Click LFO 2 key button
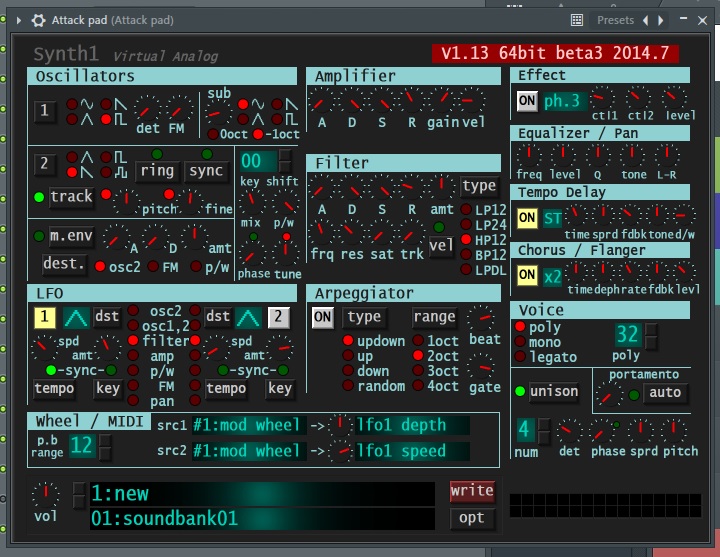720x557 pixels. coord(279,389)
